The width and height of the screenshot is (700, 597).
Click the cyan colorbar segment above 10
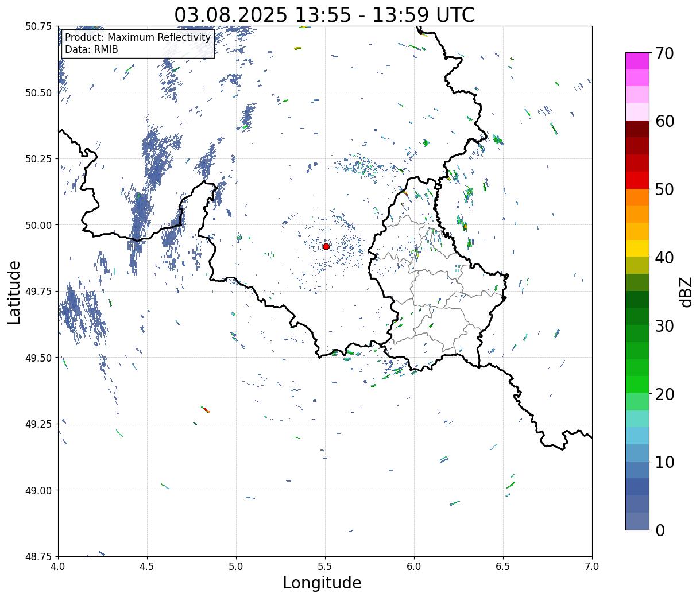point(637,436)
